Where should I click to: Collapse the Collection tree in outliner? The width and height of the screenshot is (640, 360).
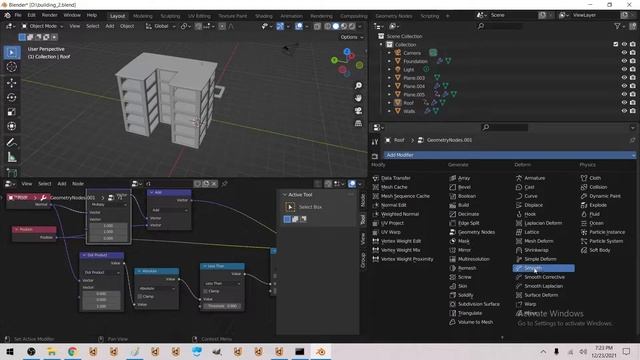pyautogui.click(x=381, y=44)
